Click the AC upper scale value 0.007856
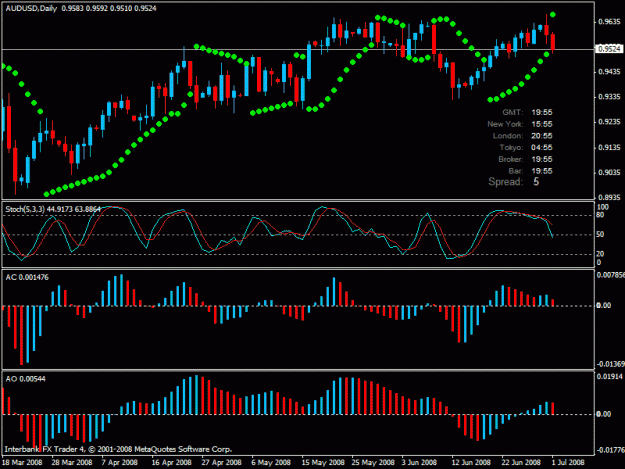The width and height of the screenshot is (625, 469). 610,275
